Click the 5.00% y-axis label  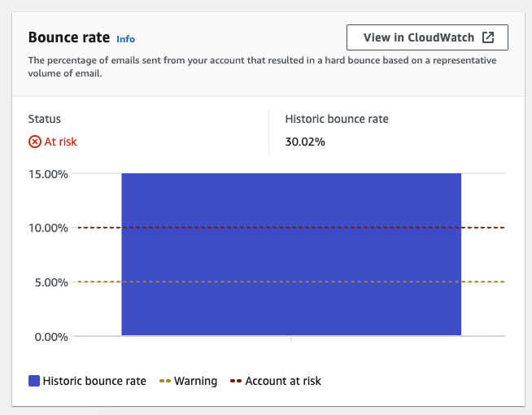[x=50, y=282]
